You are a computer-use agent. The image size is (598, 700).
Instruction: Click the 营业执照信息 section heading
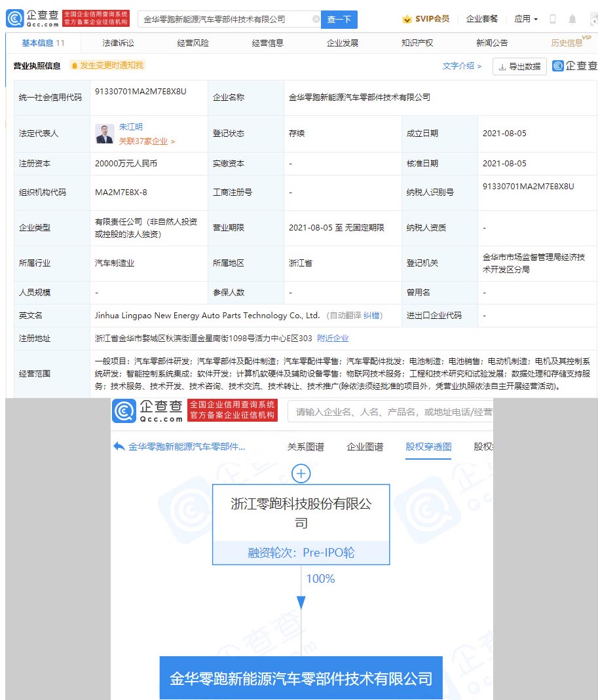point(37,66)
